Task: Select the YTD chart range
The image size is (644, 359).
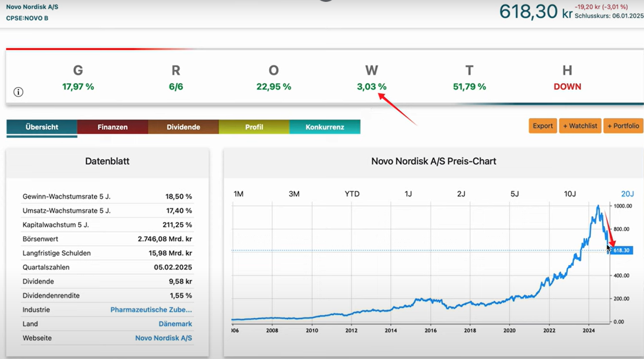Action: click(x=352, y=194)
